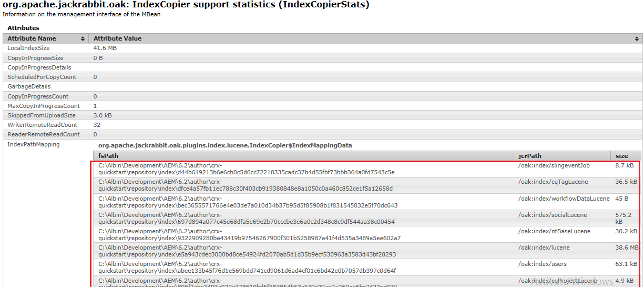The width and height of the screenshot is (644, 287).
Task: Click the 63.1 kB size
Action: click(x=626, y=264)
